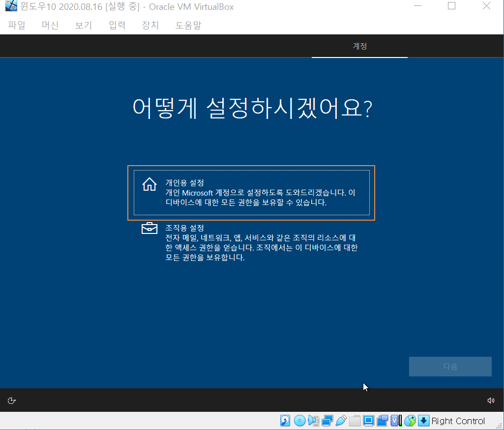Click the display status icon
This screenshot has width=504, height=430.
coord(369,420)
